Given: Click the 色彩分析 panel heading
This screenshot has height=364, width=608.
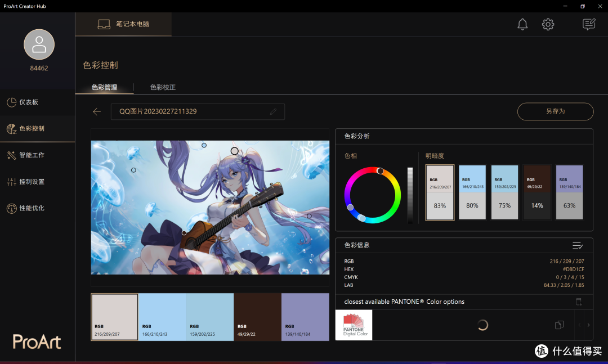Looking at the screenshot, I should click(x=357, y=136).
